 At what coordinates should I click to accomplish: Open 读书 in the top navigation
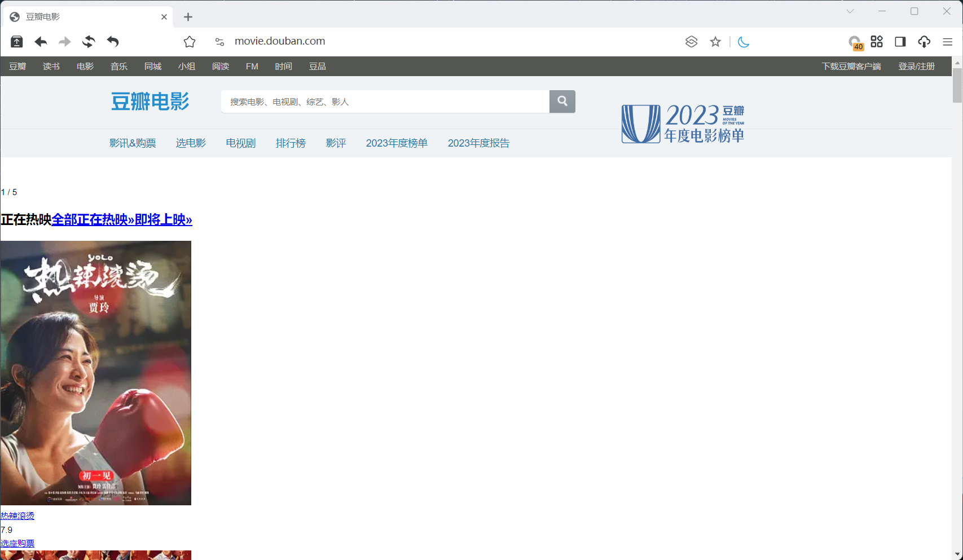tap(51, 67)
